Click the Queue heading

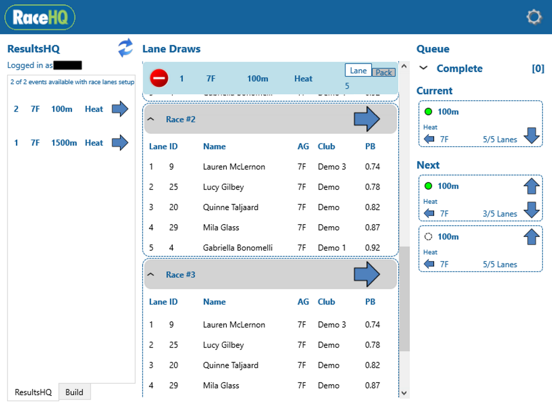(x=433, y=49)
